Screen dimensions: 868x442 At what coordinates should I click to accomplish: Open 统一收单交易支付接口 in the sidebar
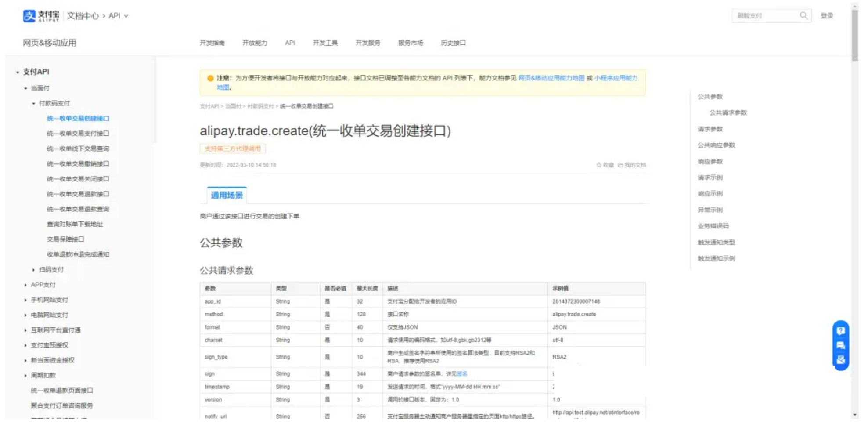78,134
